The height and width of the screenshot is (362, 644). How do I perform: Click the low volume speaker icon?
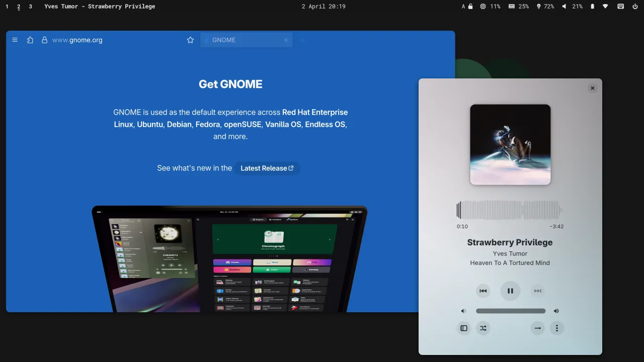[x=463, y=311]
